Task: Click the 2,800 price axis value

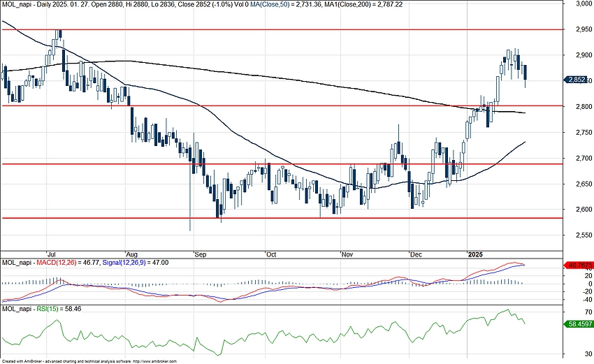Action: point(583,106)
